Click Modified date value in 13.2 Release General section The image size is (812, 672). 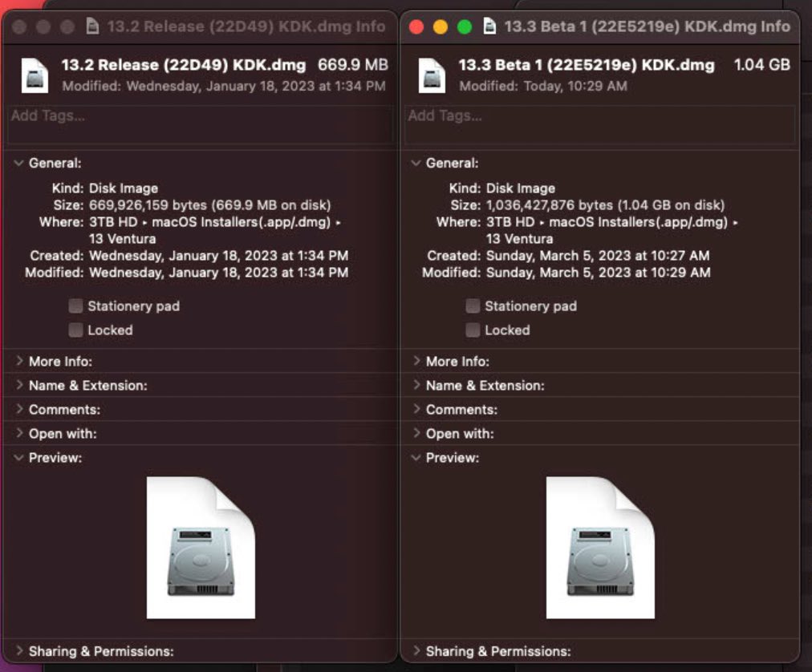(218, 273)
